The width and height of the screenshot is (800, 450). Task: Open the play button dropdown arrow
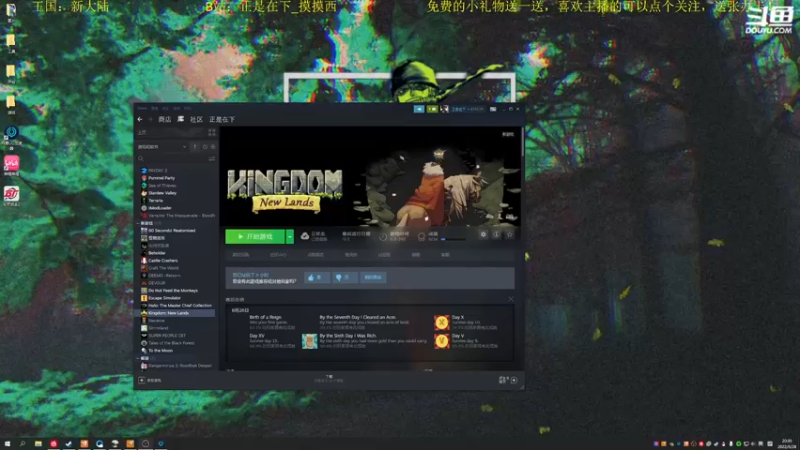pos(290,237)
